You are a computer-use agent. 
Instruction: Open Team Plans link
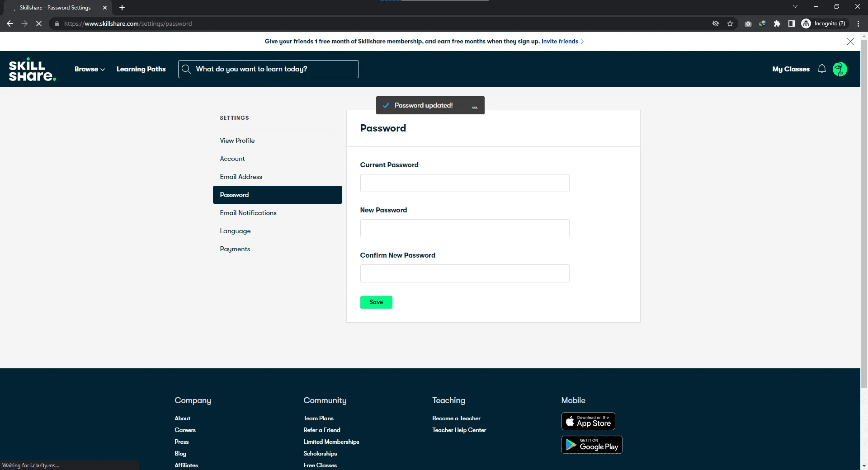coord(318,418)
